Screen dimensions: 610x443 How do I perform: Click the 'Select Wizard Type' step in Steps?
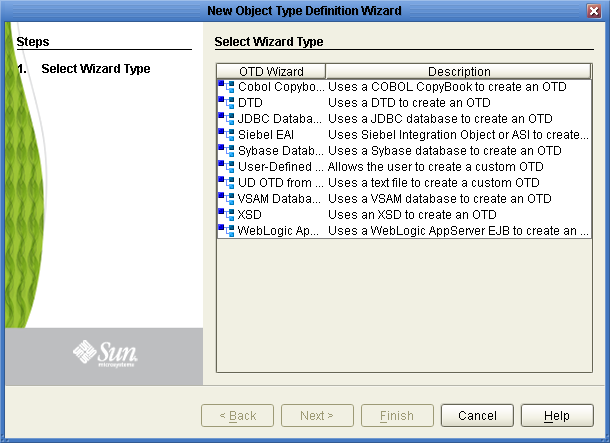(x=96, y=68)
